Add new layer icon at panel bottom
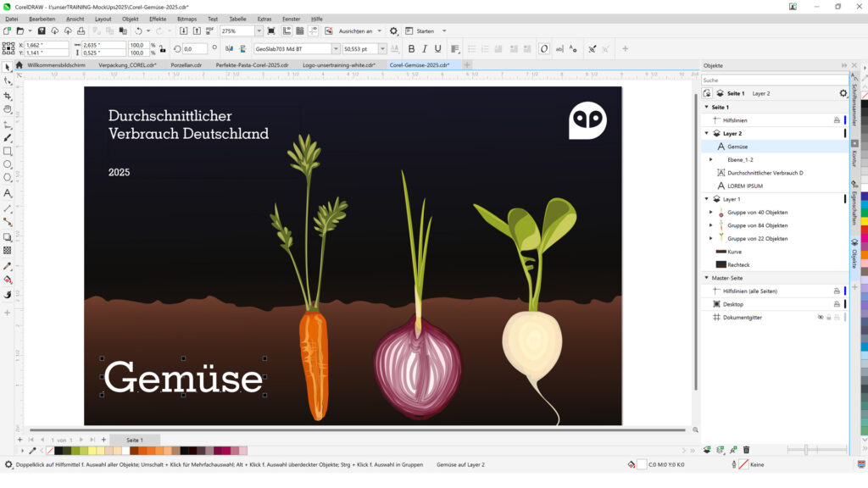This screenshot has width=868, height=488. (707, 450)
